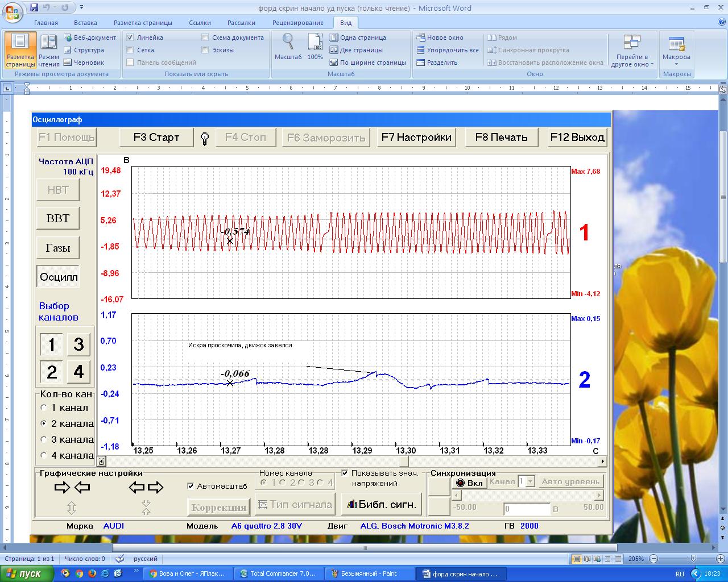Open New Window (Новое окно)
728x582 pixels.
pyautogui.click(x=440, y=38)
